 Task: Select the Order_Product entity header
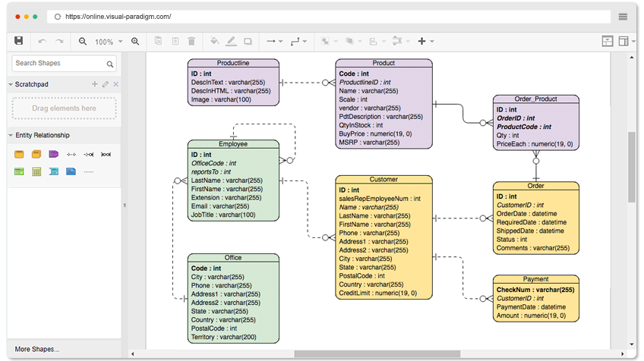coord(536,99)
